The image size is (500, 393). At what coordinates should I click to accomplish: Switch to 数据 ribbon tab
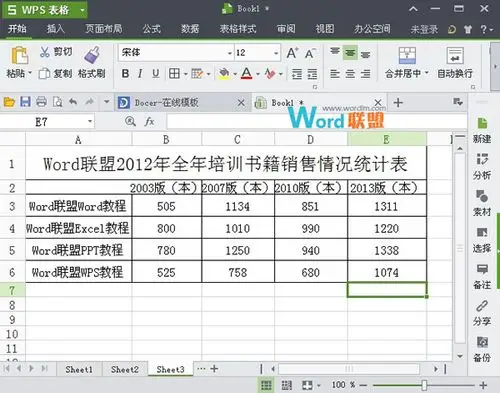click(x=190, y=29)
